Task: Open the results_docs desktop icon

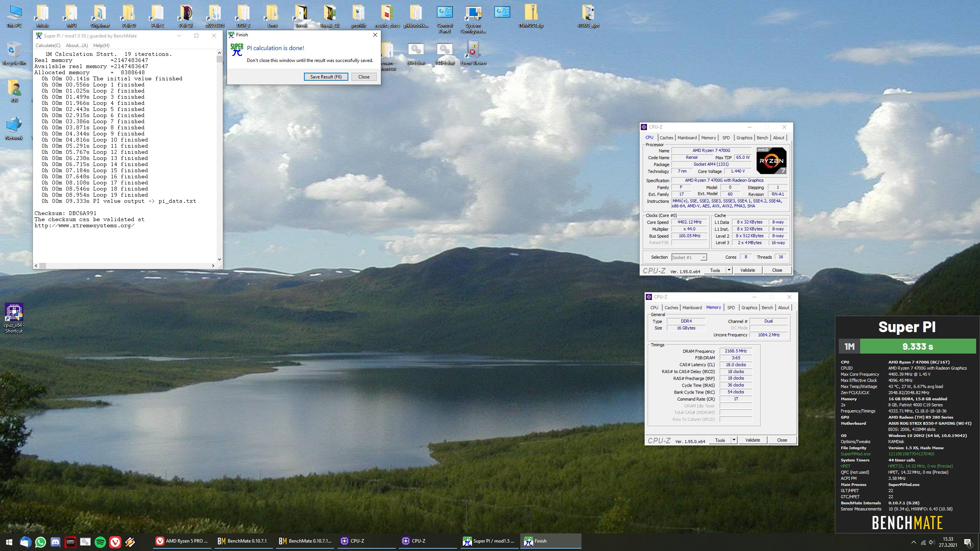Action: coord(387,16)
